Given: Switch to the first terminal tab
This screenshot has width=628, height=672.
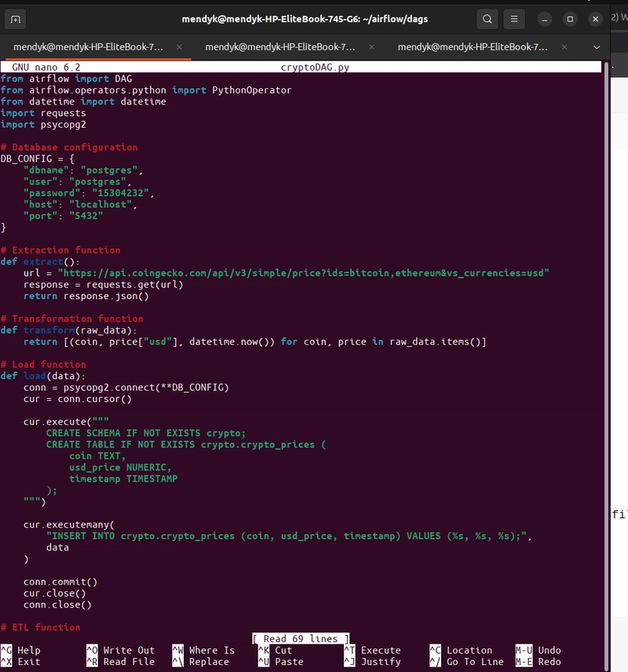Looking at the screenshot, I should 88,47.
